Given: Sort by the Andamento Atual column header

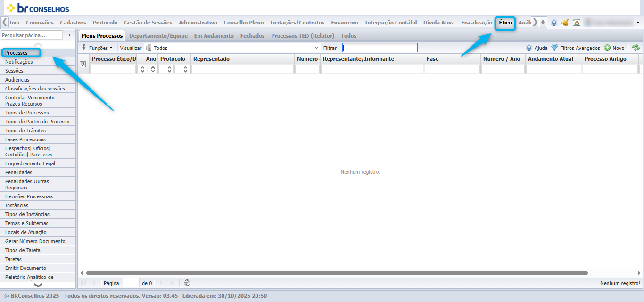Looking at the screenshot, I should (553, 59).
